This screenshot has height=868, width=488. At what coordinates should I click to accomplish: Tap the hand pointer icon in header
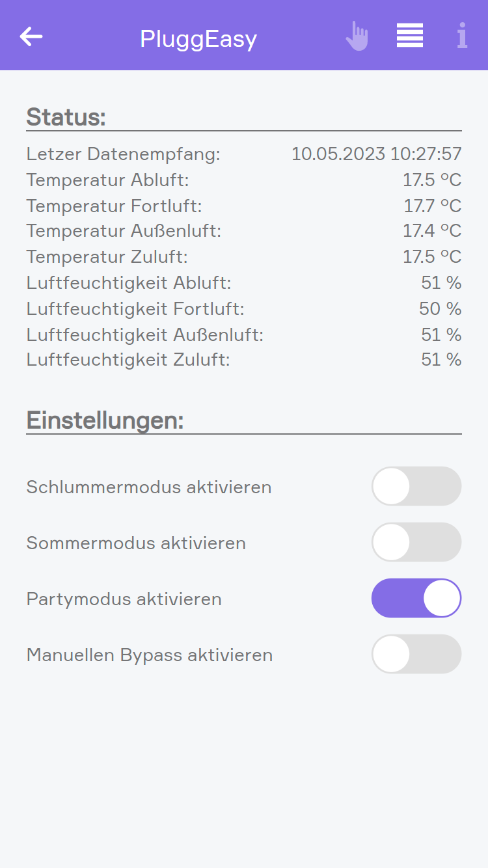click(357, 36)
